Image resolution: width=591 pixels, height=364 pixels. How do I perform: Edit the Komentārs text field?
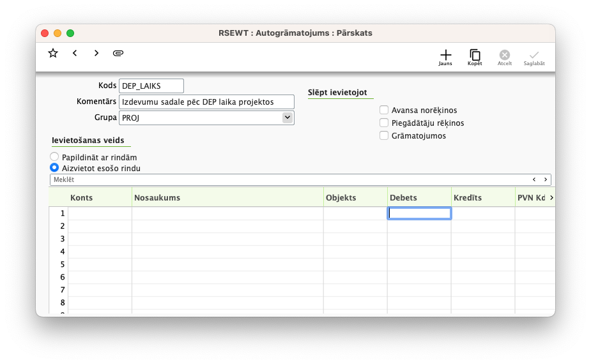[206, 102]
